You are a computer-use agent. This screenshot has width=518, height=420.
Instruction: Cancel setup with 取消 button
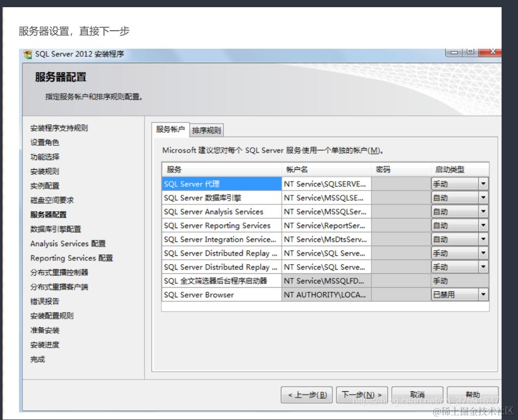(417, 395)
